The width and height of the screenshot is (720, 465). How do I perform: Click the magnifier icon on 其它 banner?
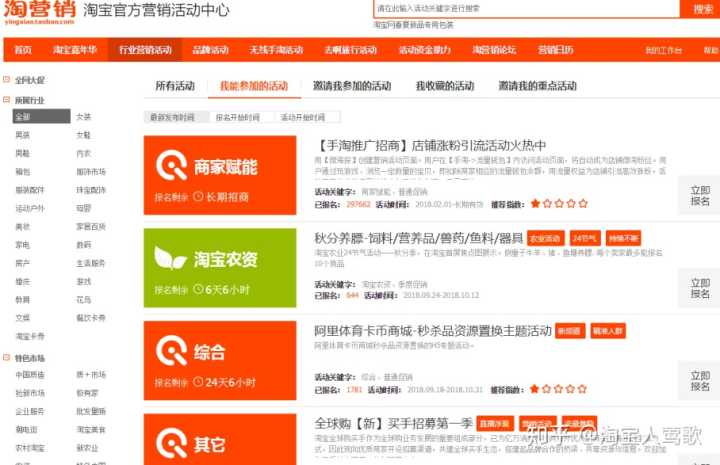(172, 443)
